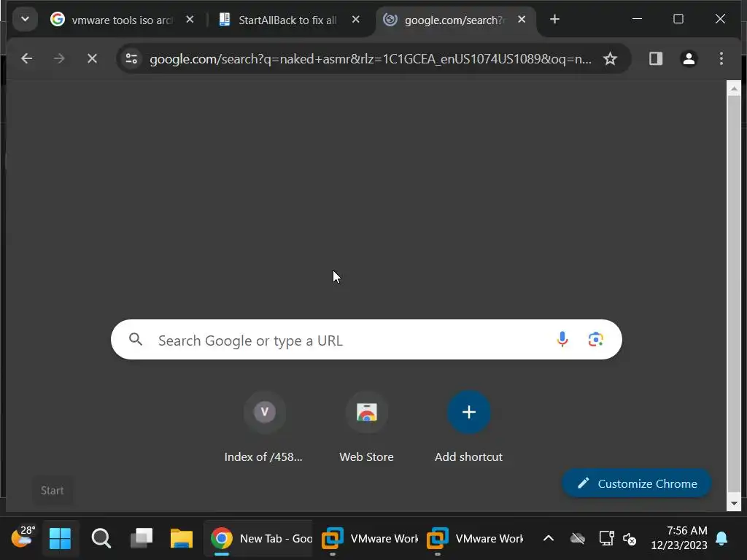Image resolution: width=747 pixels, height=560 pixels.
Task: Open the Web Store shortcut
Action: pyautogui.click(x=366, y=427)
